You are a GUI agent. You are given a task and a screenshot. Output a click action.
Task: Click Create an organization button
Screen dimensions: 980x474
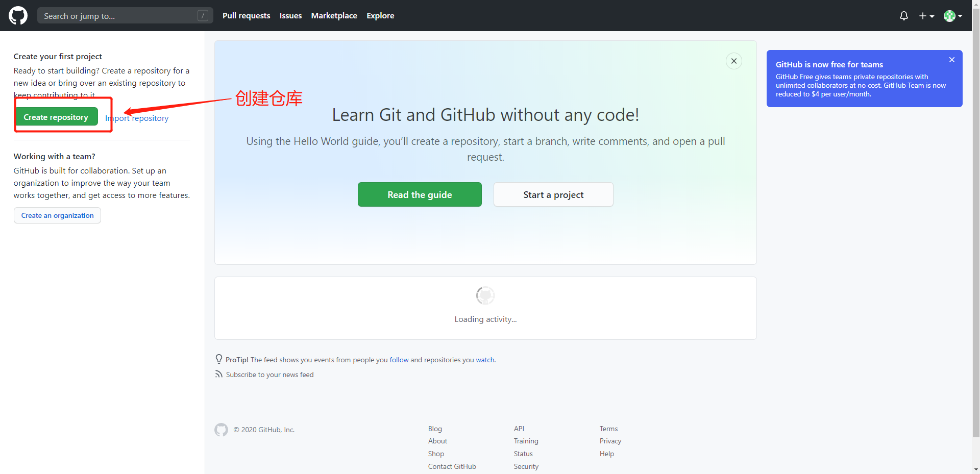coord(57,215)
